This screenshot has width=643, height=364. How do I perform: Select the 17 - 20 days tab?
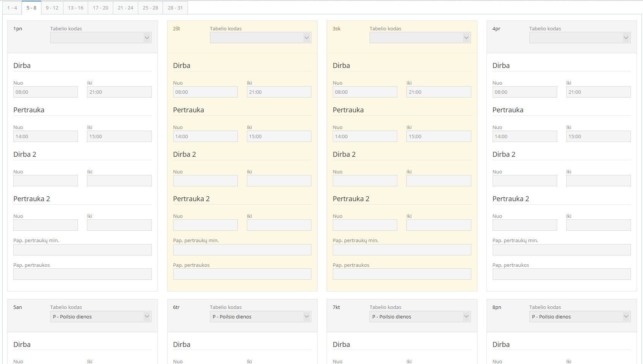point(100,8)
